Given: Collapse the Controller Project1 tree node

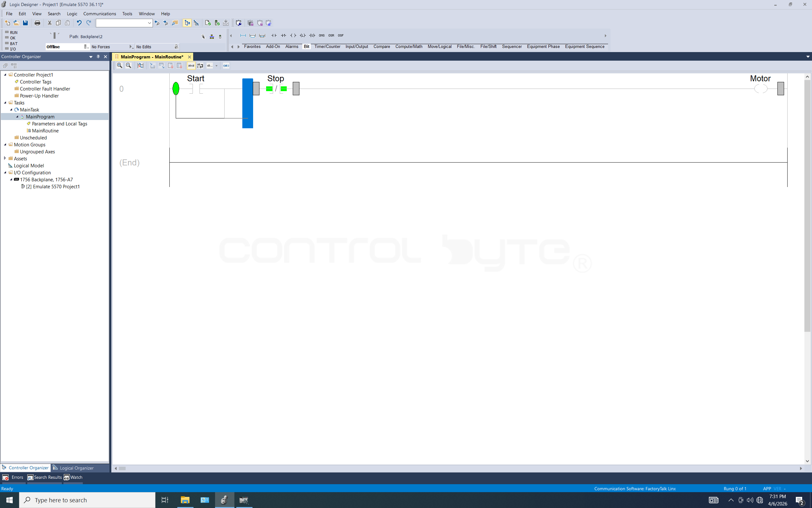Looking at the screenshot, I should tap(5, 75).
